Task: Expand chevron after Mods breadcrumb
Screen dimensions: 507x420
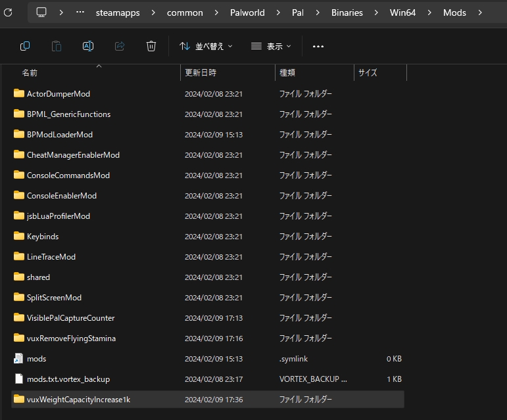Action: [x=480, y=12]
